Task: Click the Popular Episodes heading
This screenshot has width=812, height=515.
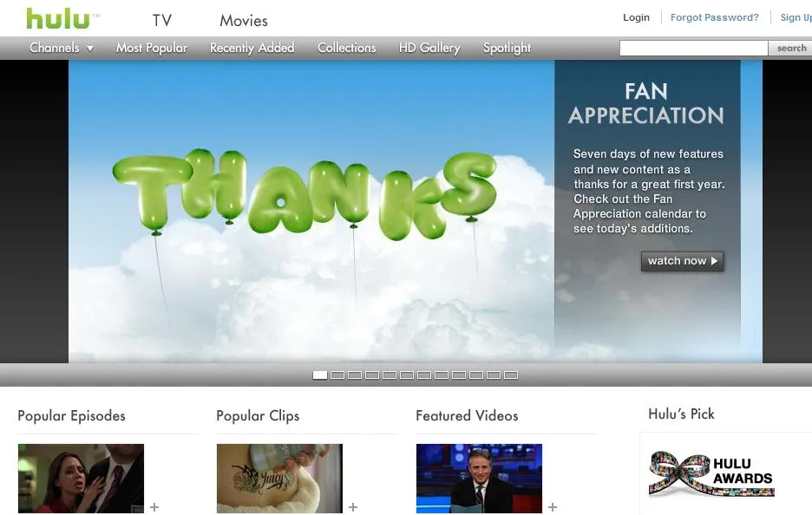Action: [x=71, y=415]
